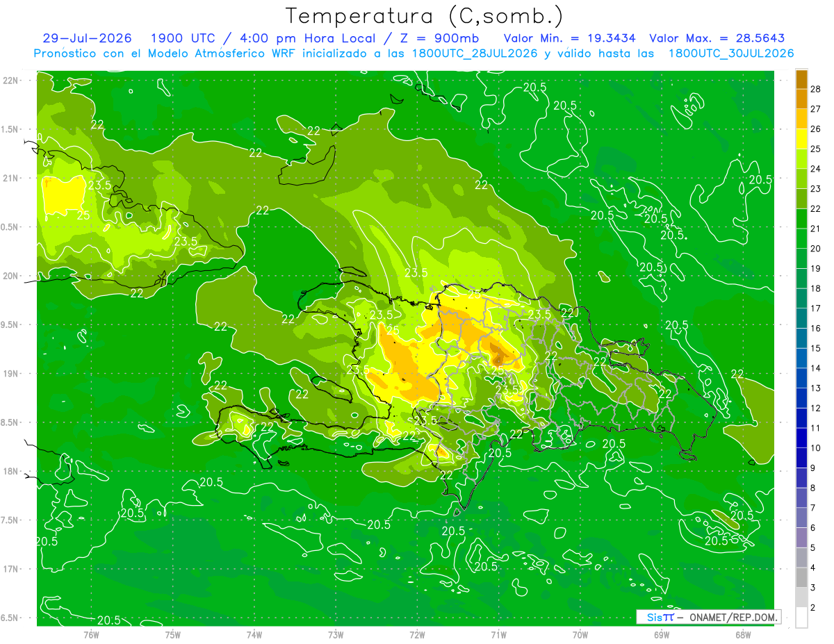Click the green legend swatch between 20 and 21

(x=801, y=238)
